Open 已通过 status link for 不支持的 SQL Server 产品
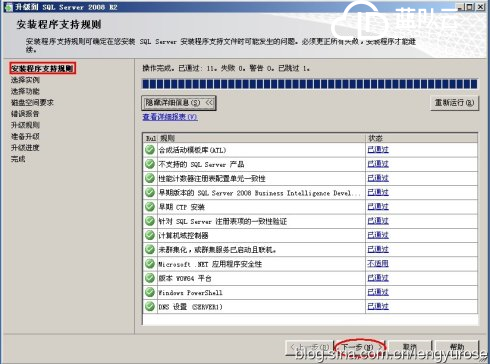Image resolution: width=490 pixels, height=364 pixels. pyautogui.click(x=378, y=164)
